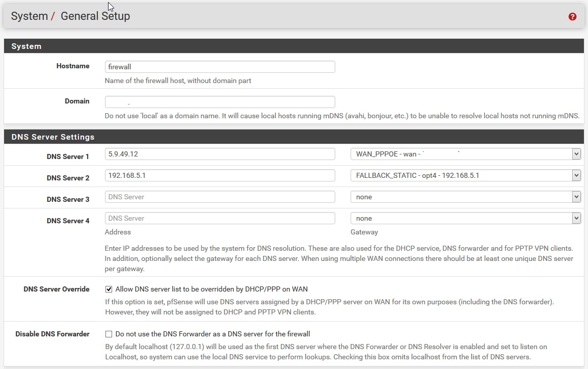The height and width of the screenshot is (369, 588).
Task: Click the red help question mark icon
Action: 572,17
